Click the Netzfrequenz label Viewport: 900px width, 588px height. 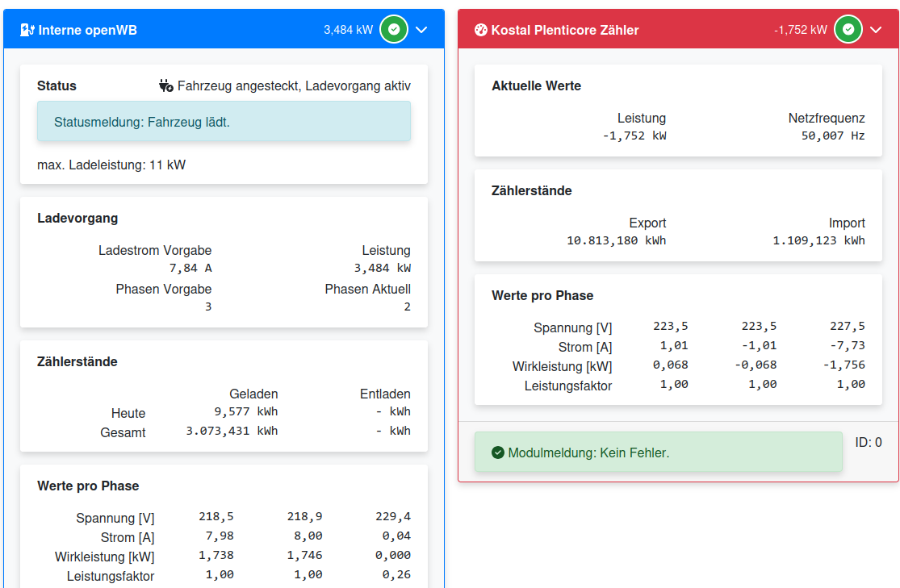pyautogui.click(x=827, y=119)
